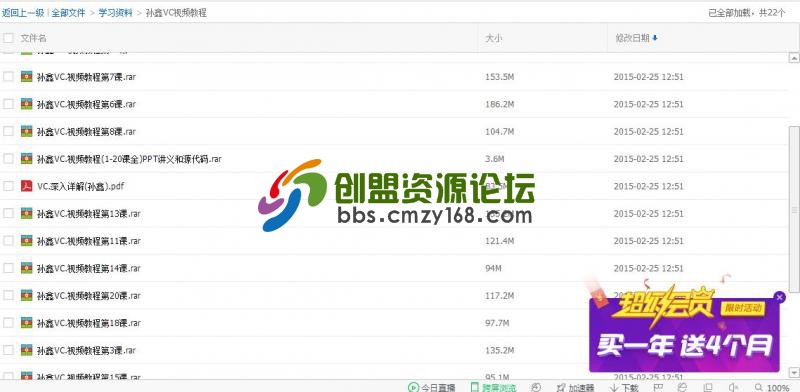Click RAR icon of 孙鑫VC.视频教程第18课.rar

pyautogui.click(x=27, y=323)
